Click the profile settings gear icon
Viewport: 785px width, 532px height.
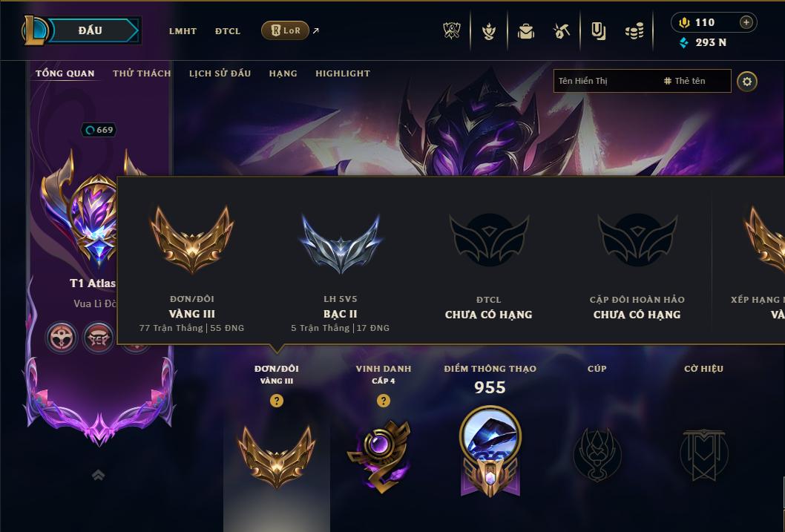click(x=747, y=82)
